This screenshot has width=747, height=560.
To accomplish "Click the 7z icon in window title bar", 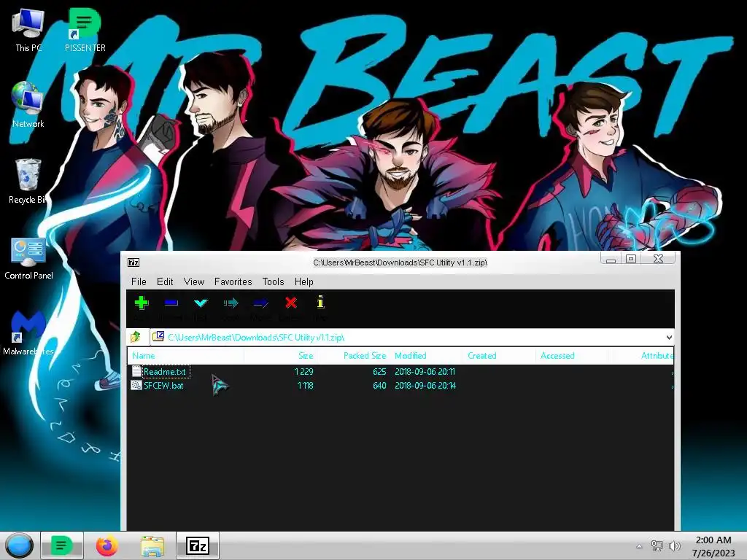I will point(133,262).
